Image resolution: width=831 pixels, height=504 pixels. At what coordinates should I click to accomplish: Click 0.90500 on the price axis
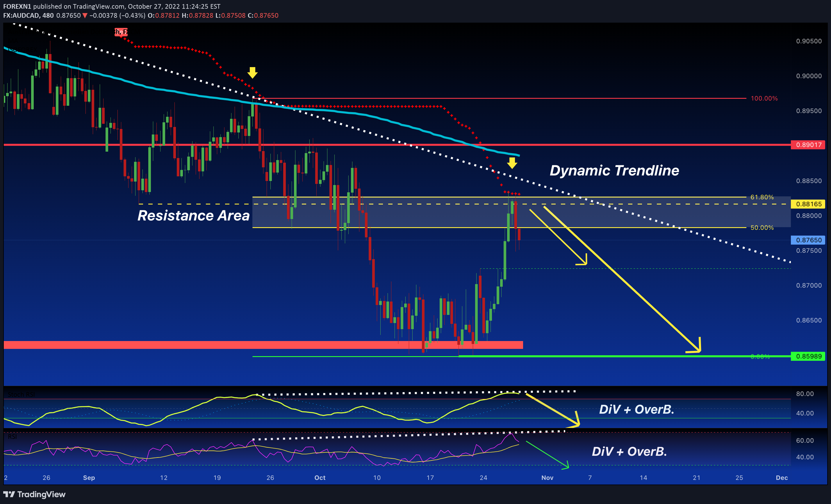pyautogui.click(x=809, y=41)
